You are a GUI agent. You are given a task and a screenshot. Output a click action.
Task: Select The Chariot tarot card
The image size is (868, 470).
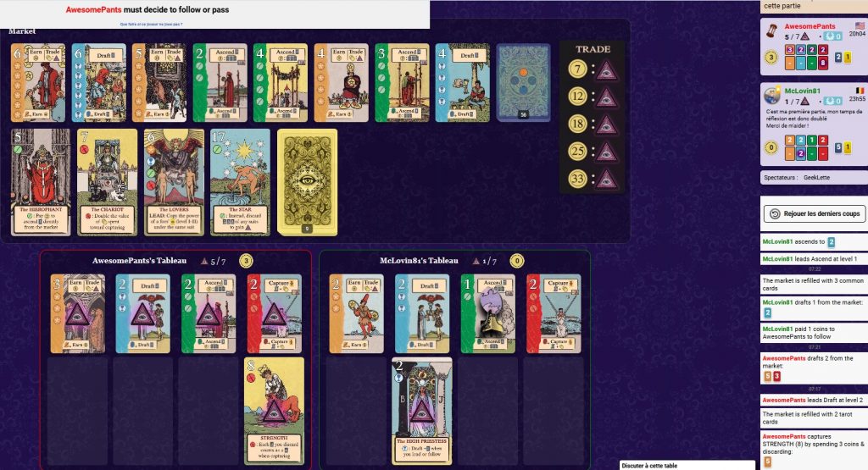pos(108,182)
